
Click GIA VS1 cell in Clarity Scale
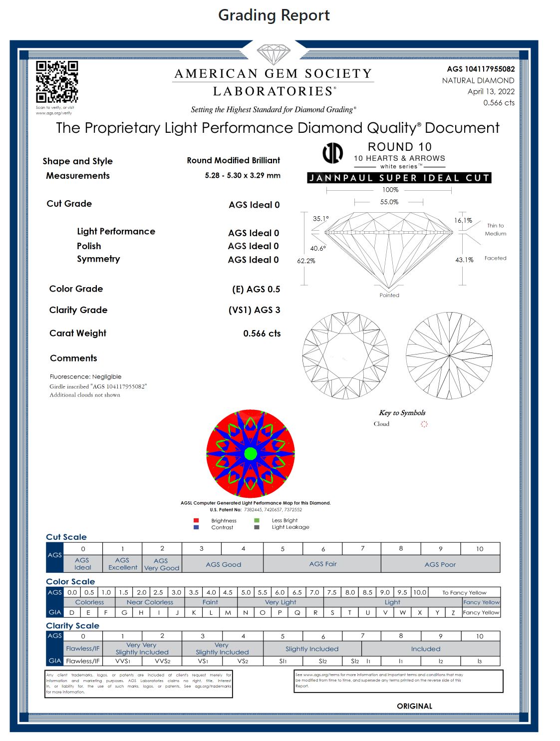(203, 661)
